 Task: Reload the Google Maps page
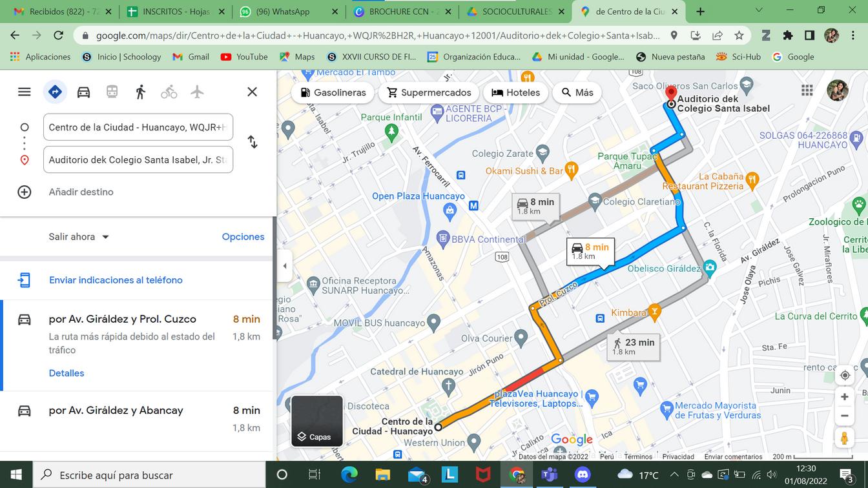(x=58, y=36)
